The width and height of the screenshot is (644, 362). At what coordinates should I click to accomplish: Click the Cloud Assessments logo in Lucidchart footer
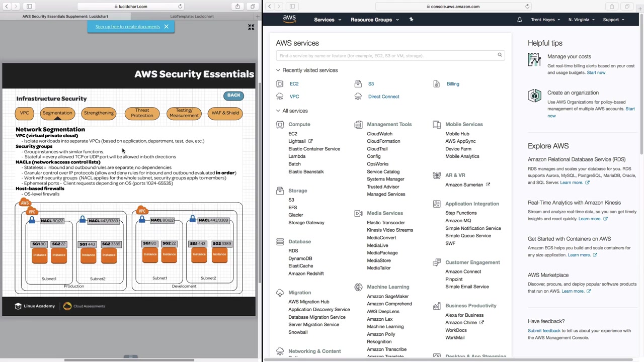(84, 306)
